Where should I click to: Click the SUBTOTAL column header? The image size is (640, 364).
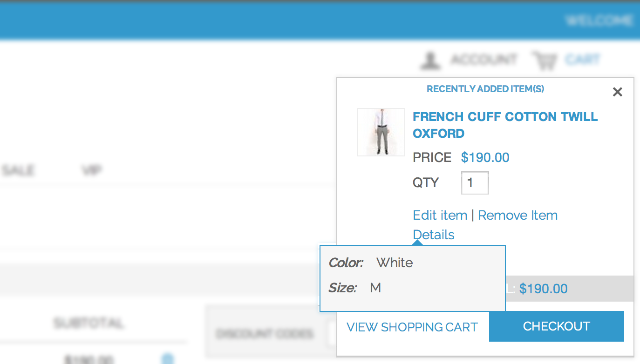tap(89, 323)
